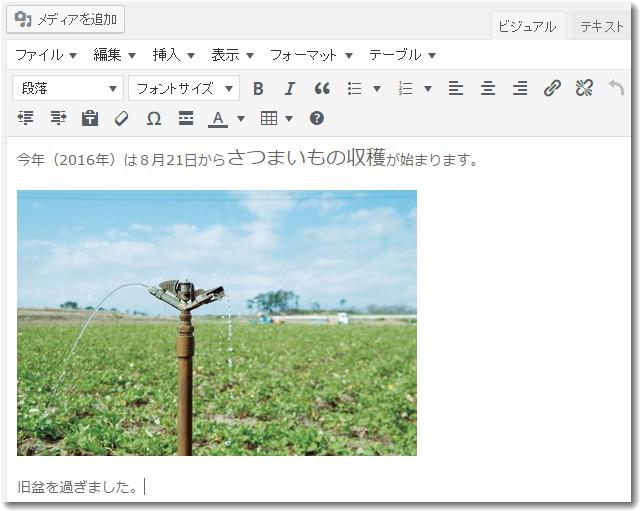This screenshot has height=511, width=640.
Task: Open the ファイル menu
Action: click(46, 55)
